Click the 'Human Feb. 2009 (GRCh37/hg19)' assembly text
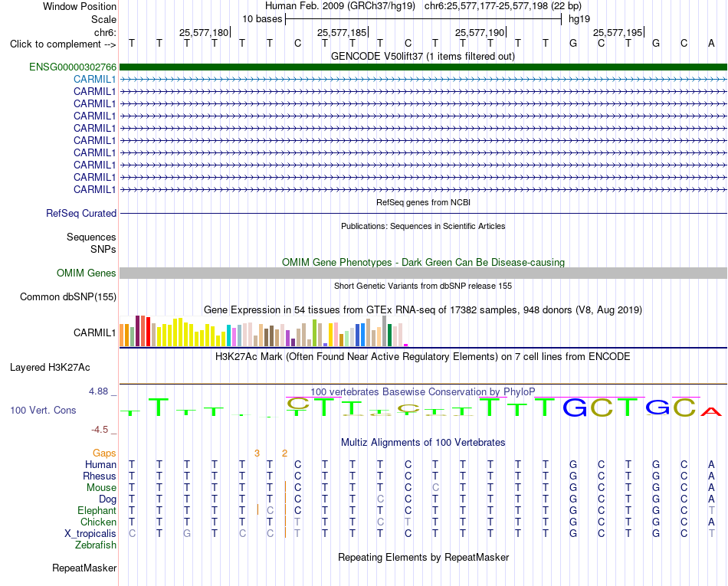Screen dimensions: 728x586 339,6
